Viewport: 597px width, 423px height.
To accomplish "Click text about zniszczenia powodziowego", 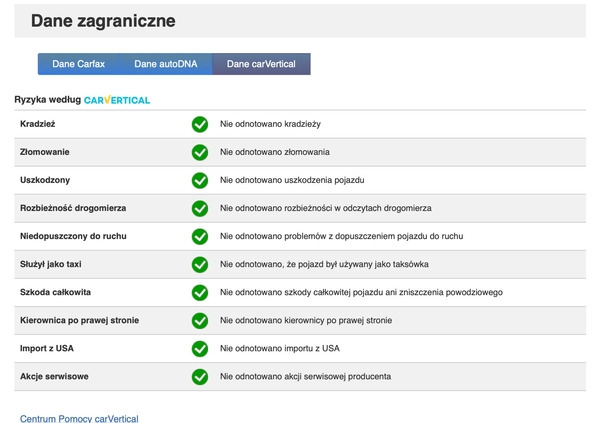I will (x=361, y=292).
